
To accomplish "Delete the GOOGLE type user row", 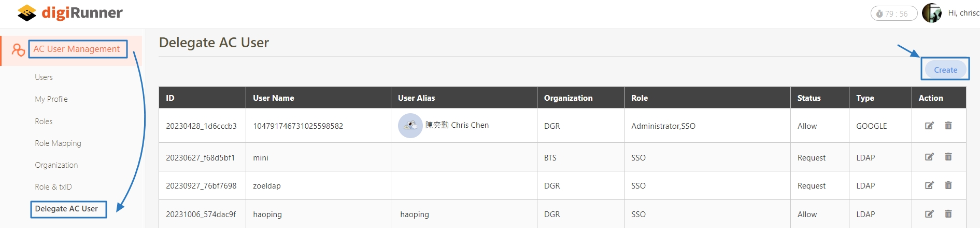I will pyautogui.click(x=948, y=126).
